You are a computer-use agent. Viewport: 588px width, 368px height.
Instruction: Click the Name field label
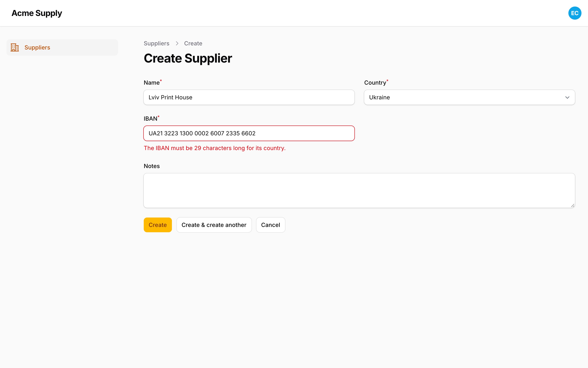152,83
